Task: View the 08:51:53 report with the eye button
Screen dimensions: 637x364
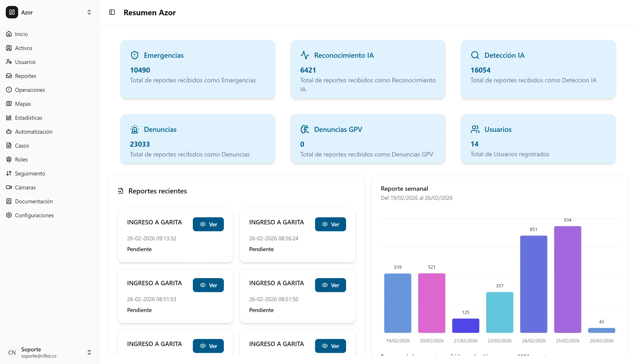Action: [x=208, y=285]
